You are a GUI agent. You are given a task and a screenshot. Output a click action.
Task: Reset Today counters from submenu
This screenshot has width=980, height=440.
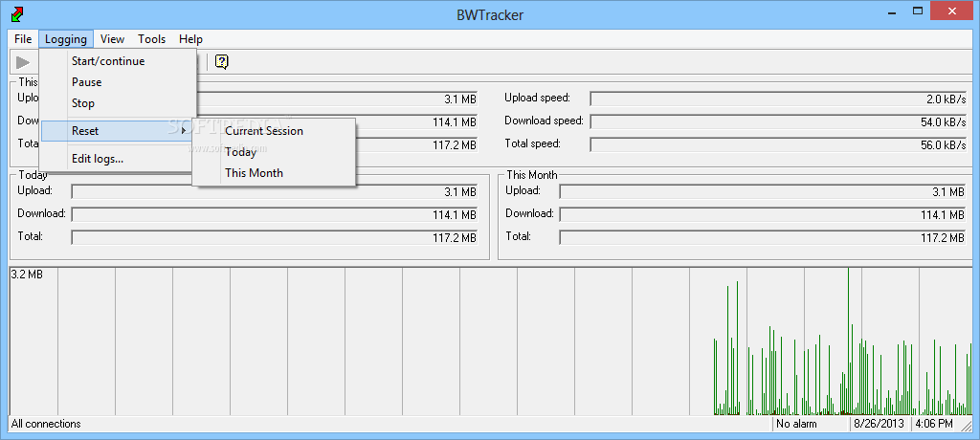pyautogui.click(x=274, y=152)
